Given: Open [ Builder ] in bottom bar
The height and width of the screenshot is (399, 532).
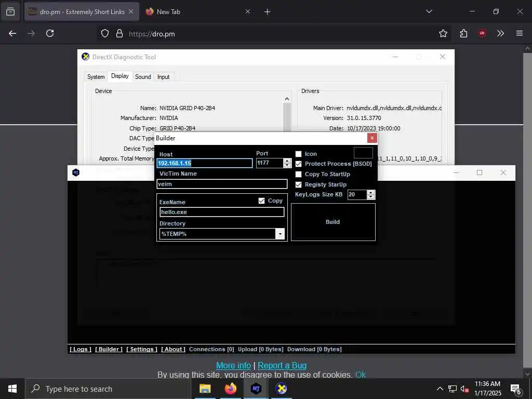Looking at the screenshot, I should click(x=109, y=349).
